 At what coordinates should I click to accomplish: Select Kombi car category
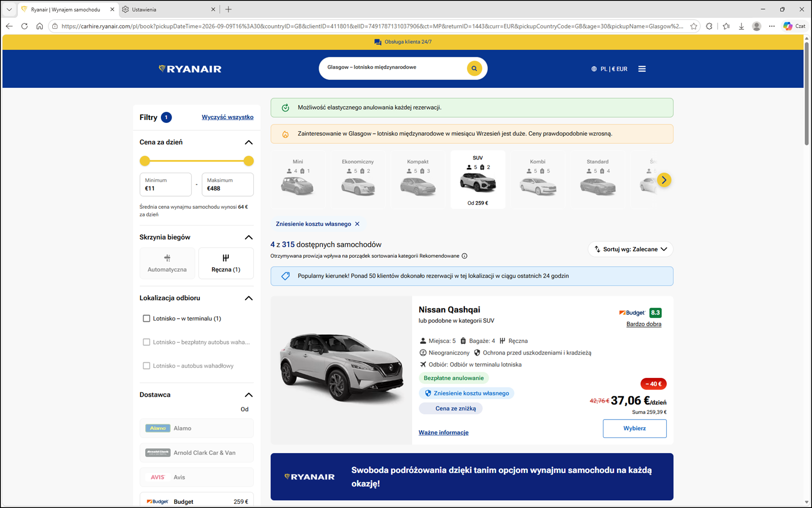pos(537,180)
